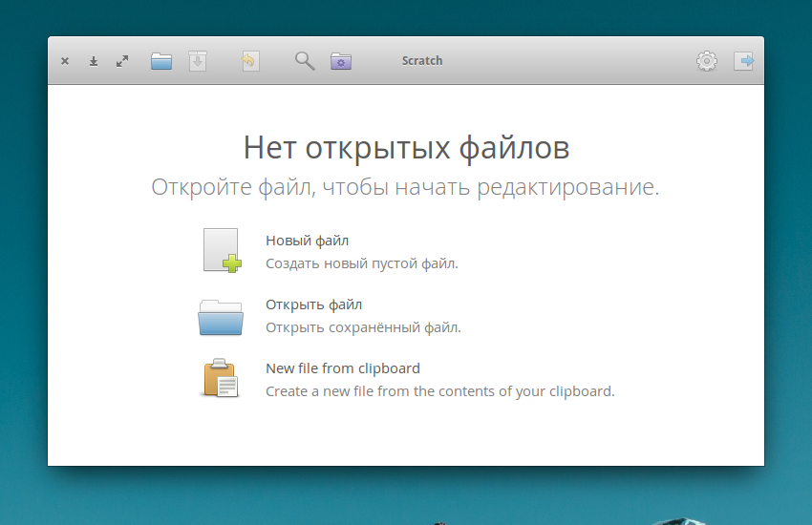
Task: Close the Scratch window
Action: 65,61
